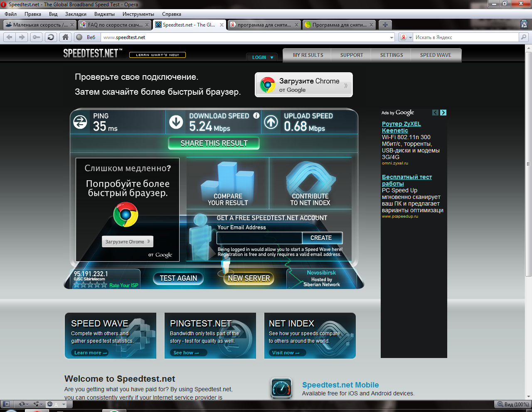Open the Инструменты menu
This screenshot has height=412, width=532.
[138, 14]
